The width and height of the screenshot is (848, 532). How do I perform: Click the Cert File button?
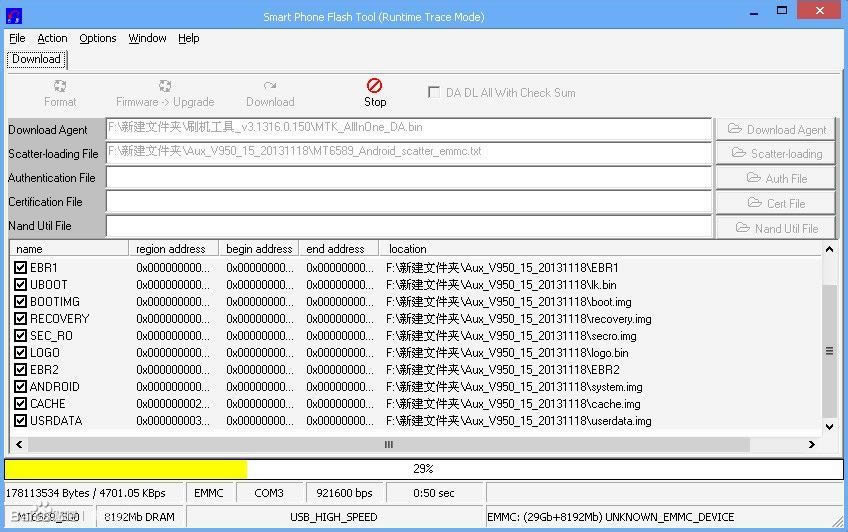(x=777, y=203)
